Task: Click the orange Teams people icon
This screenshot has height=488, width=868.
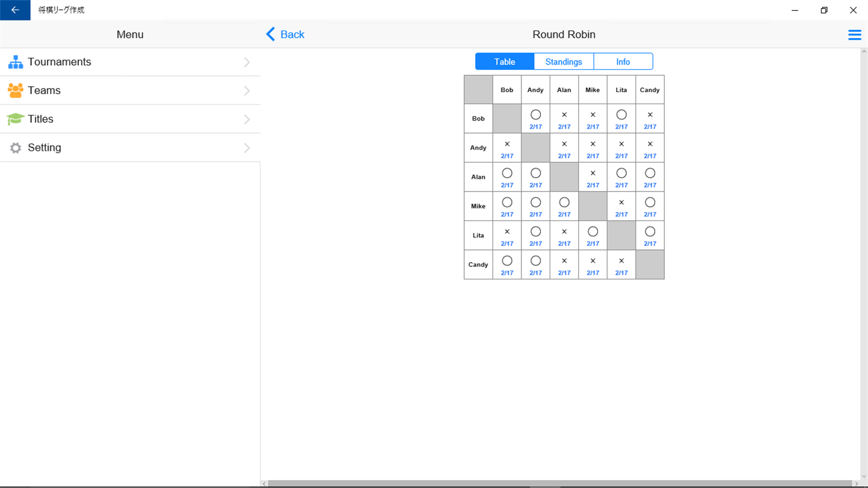Action: tap(15, 90)
